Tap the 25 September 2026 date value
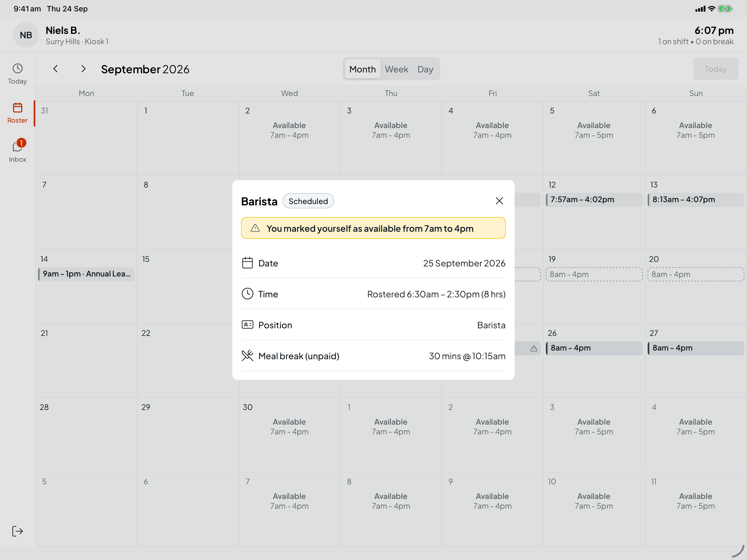Screen dimensions: 747x560 click(x=464, y=263)
